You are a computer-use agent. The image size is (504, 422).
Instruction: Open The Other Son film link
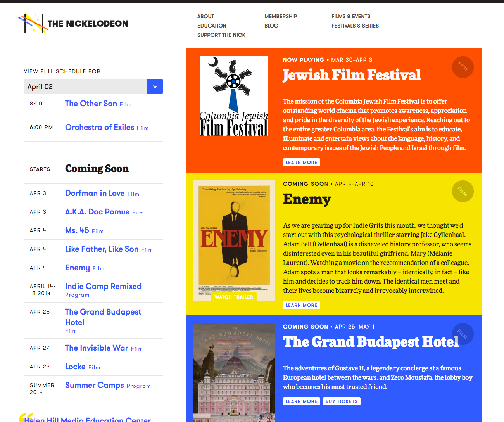click(x=91, y=104)
